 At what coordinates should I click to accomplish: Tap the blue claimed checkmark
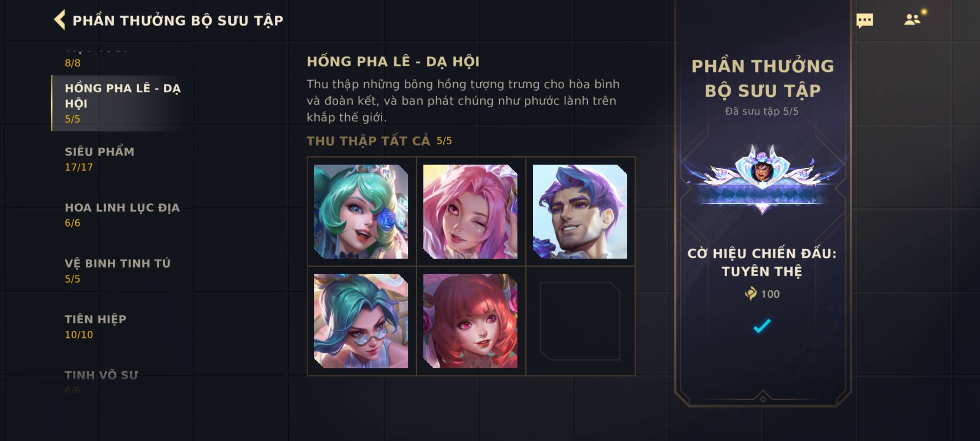tap(762, 326)
